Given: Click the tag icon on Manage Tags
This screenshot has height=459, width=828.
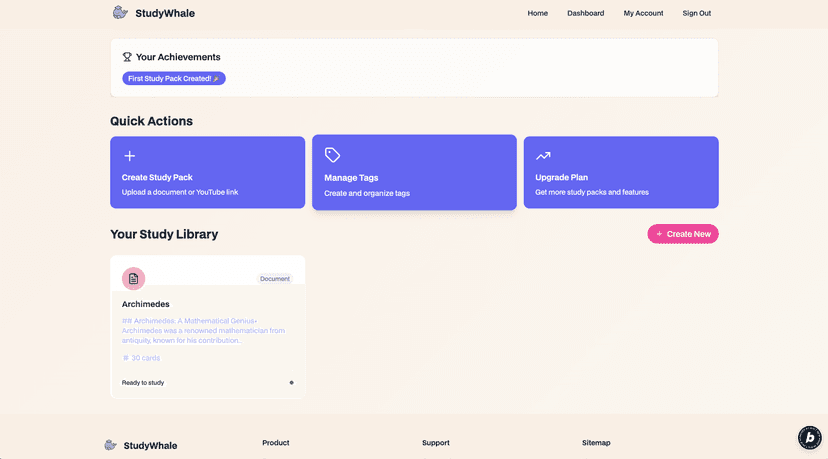Looking at the screenshot, I should [x=332, y=155].
